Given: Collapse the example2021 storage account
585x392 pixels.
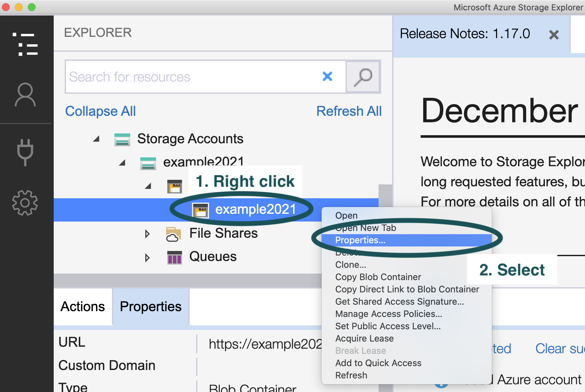Looking at the screenshot, I should pos(122,163).
